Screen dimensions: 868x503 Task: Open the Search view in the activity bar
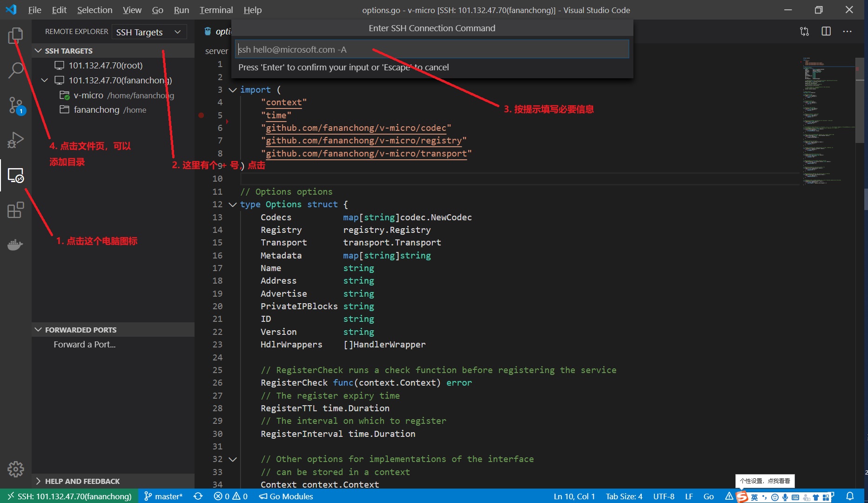15,70
